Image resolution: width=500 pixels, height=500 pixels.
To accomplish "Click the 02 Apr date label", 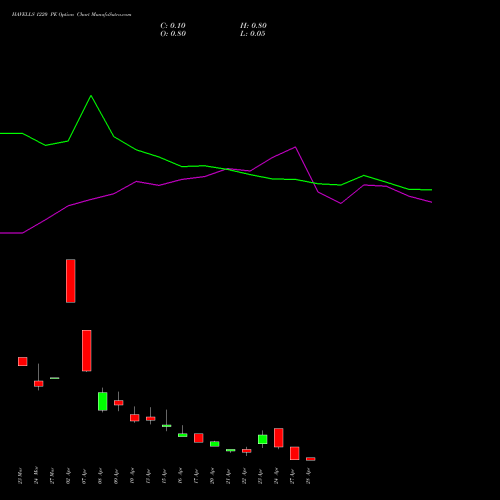I will [68, 476].
